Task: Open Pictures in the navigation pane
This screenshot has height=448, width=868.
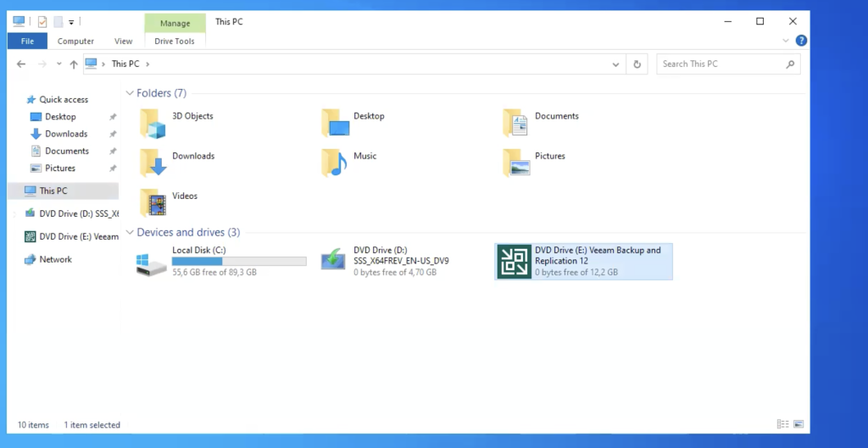Action: click(x=60, y=169)
